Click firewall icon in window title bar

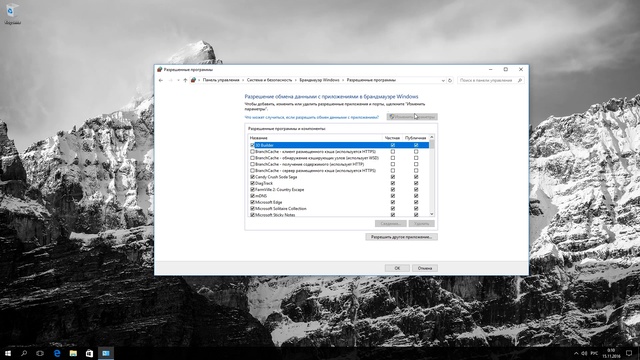pyautogui.click(x=160, y=69)
